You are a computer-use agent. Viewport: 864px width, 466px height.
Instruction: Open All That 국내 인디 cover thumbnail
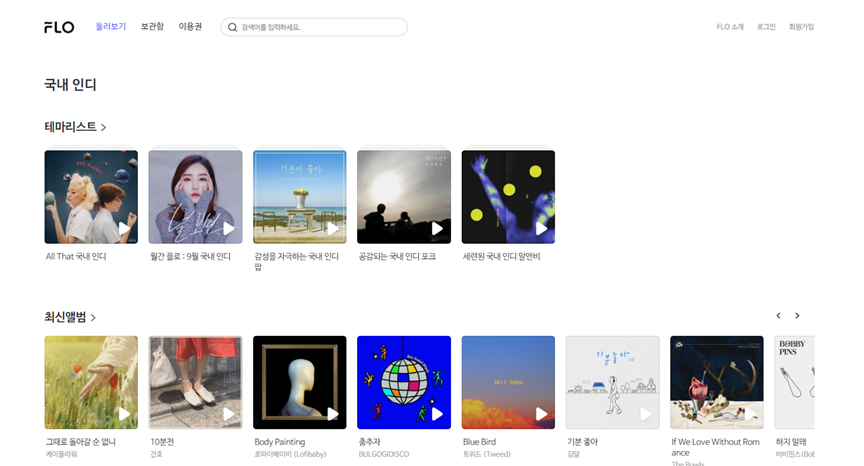point(91,197)
